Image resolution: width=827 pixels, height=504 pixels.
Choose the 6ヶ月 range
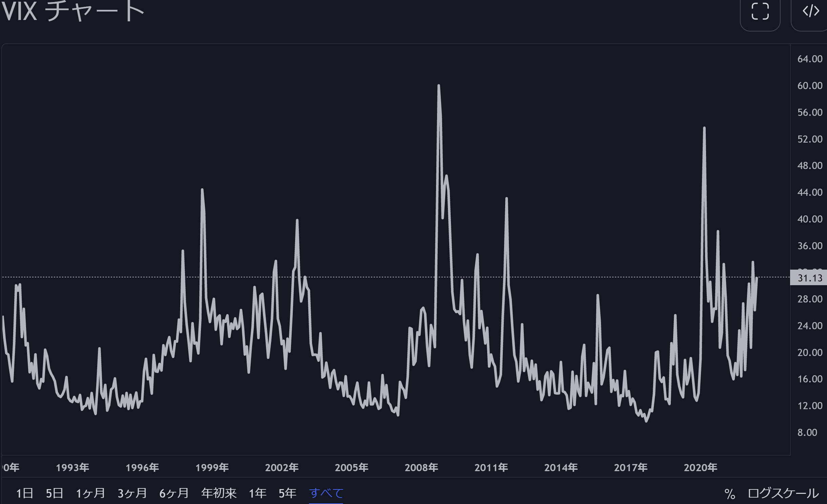tap(174, 493)
